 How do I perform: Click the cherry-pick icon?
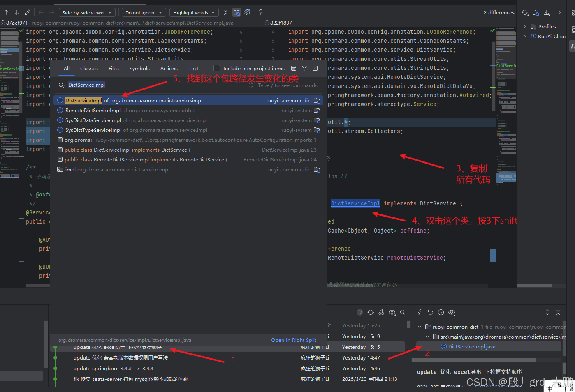coord(381,312)
